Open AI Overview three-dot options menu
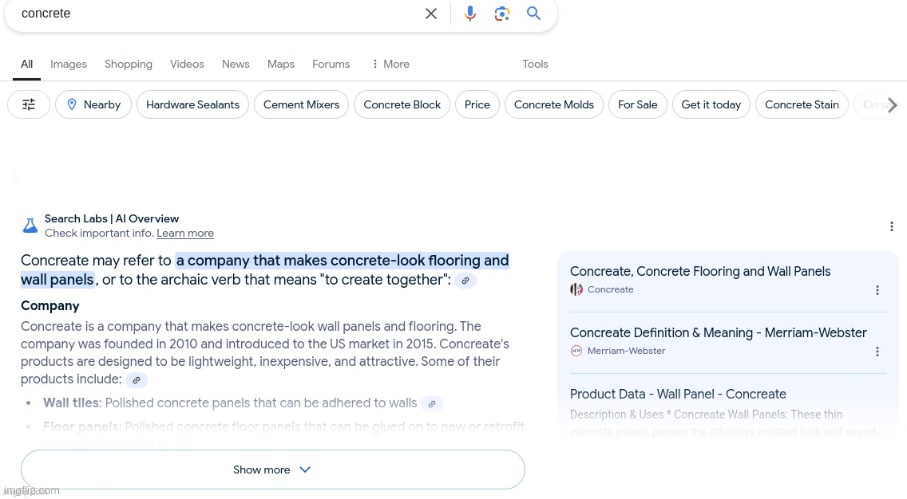907x499 pixels. 891,226
